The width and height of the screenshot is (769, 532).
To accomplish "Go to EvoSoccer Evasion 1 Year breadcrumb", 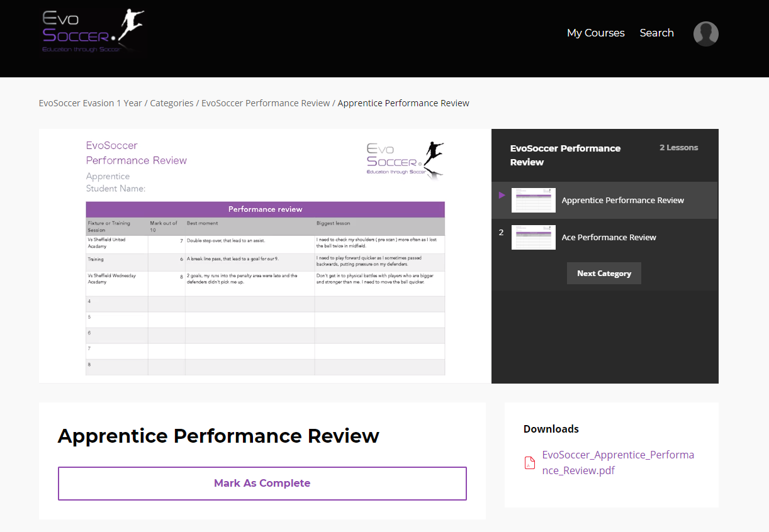I will [x=91, y=103].
